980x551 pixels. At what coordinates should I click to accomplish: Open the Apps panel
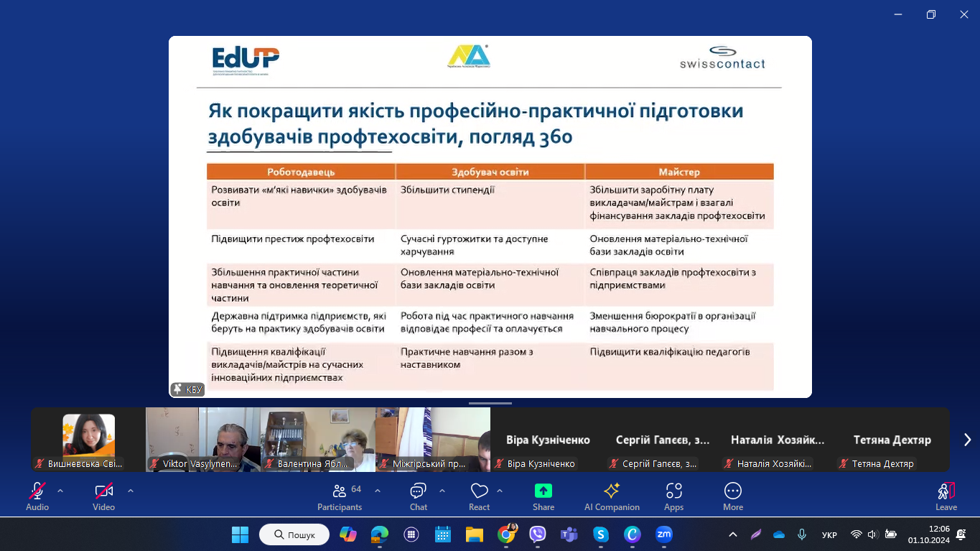pos(673,496)
